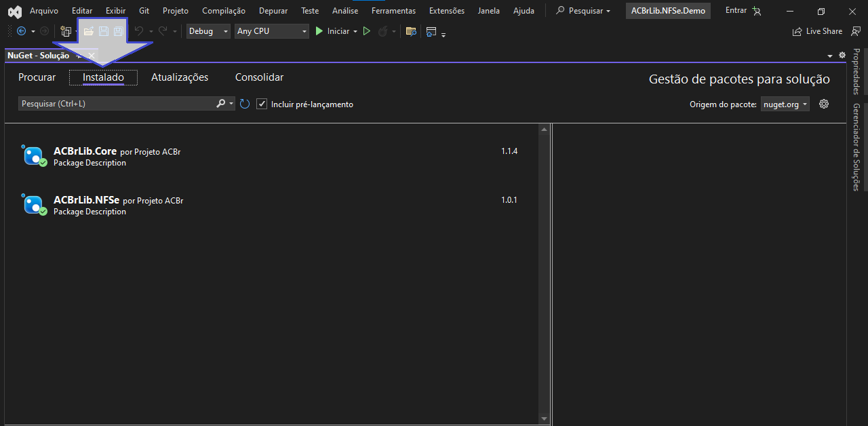Open the Janela menu
Screen dimensions: 868x426
click(x=488, y=11)
